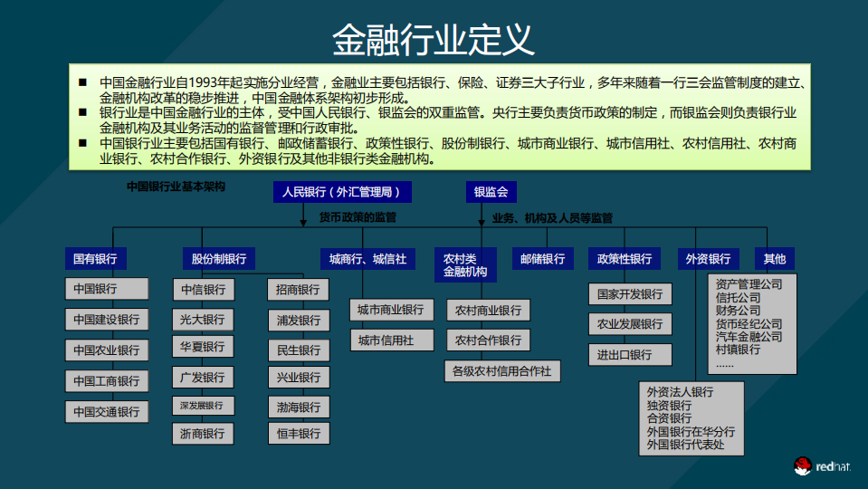868x489 pixels.
Task: Click 村镇银行 in the 其他 list
Action: 738,350
